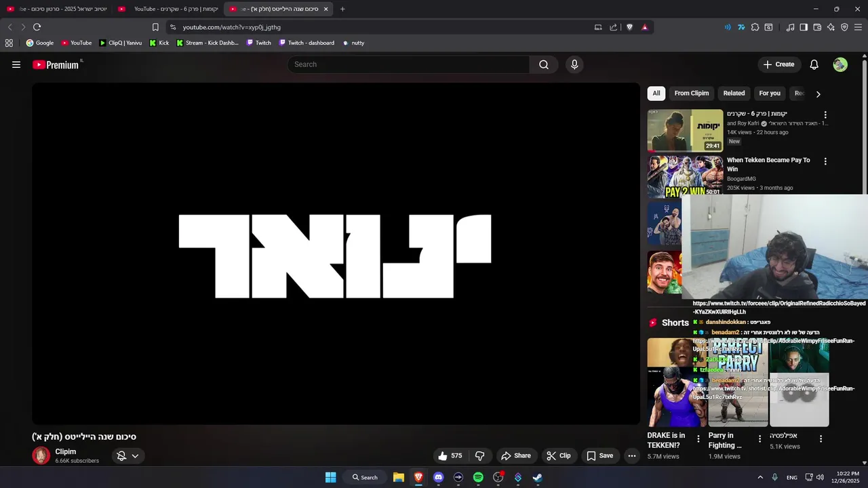Screen dimensions: 868x488
Task: Select the All filter chip
Action: (x=656, y=94)
